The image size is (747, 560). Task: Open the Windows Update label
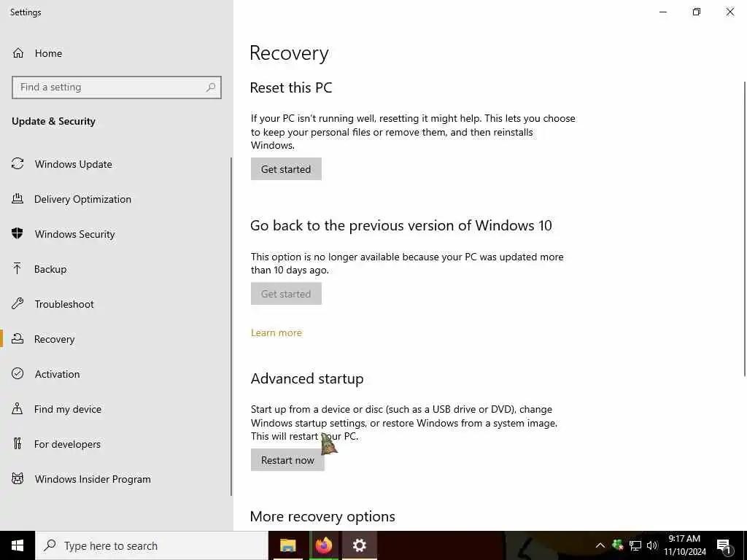pos(74,164)
